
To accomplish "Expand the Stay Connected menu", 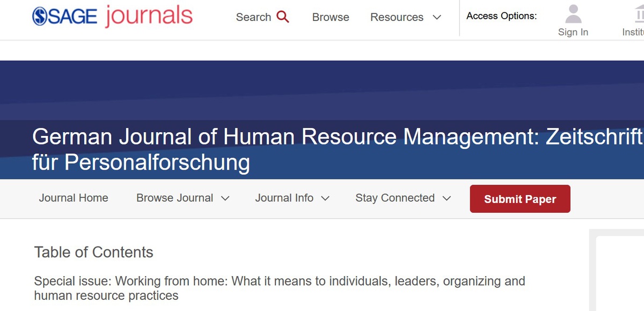I will click(x=403, y=198).
